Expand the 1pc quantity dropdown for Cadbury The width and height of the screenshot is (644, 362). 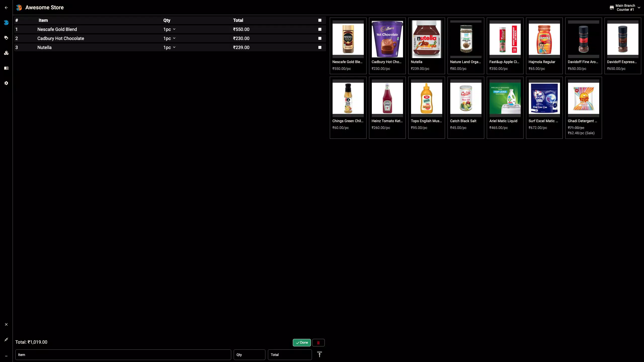(169, 38)
